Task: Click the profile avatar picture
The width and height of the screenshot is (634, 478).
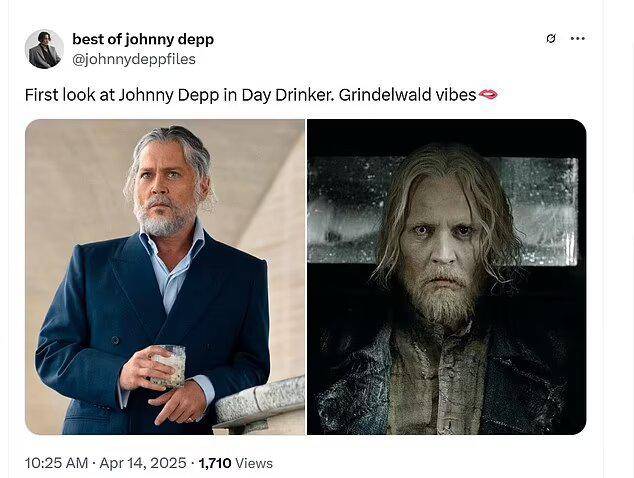Action: click(44, 49)
